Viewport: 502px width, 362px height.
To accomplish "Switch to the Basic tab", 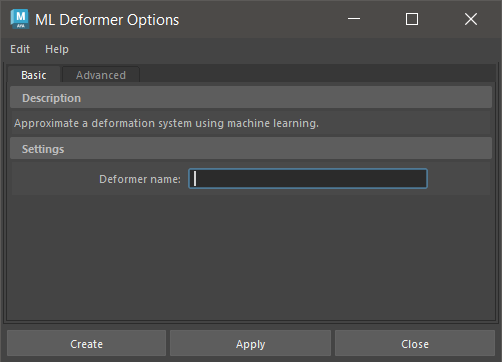I will pyautogui.click(x=34, y=75).
